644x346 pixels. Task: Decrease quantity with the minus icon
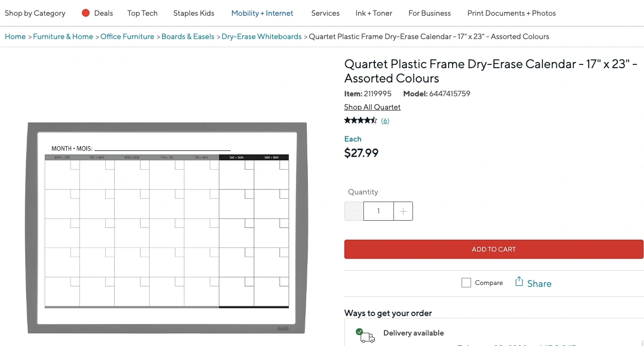[x=354, y=211]
